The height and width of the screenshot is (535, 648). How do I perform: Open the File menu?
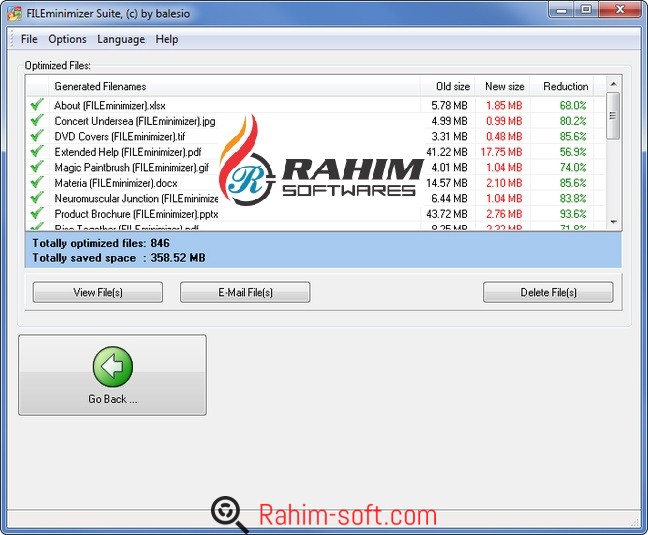pyautogui.click(x=29, y=39)
